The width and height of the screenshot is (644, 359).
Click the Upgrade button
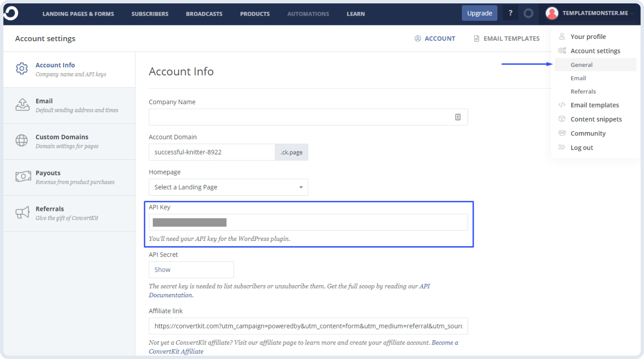pyautogui.click(x=479, y=13)
